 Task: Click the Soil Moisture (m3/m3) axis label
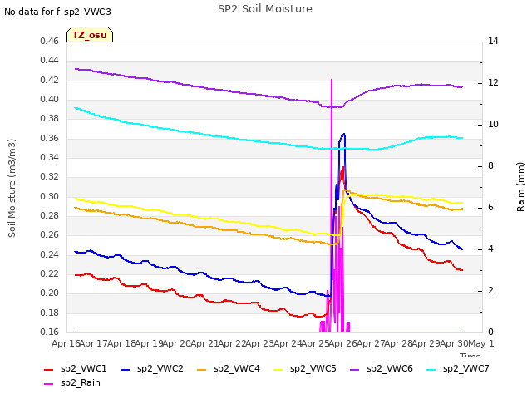coord(12,188)
